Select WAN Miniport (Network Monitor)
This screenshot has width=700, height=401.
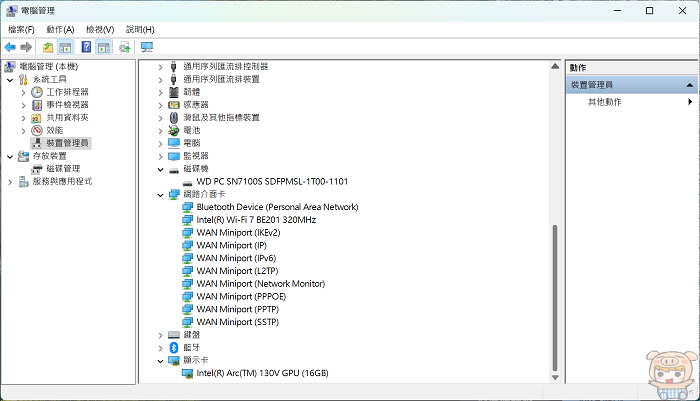[x=261, y=284]
